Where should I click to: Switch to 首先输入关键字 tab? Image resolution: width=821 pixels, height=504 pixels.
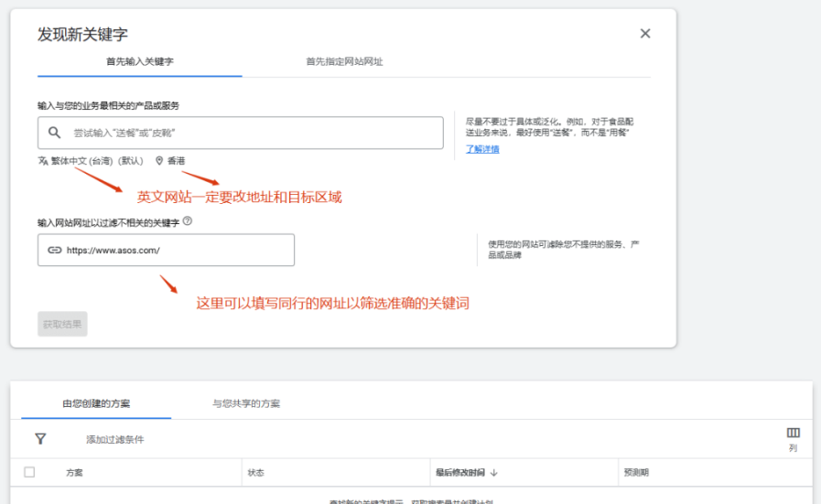coord(139,62)
